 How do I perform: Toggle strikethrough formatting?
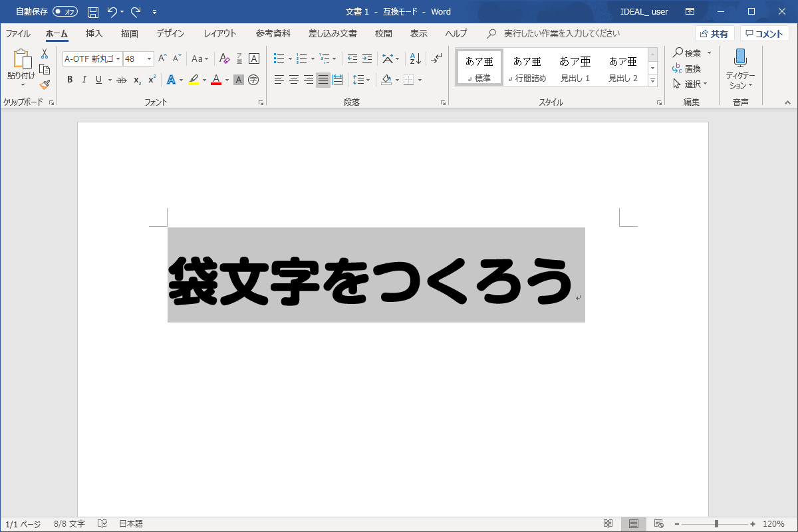[122, 80]
